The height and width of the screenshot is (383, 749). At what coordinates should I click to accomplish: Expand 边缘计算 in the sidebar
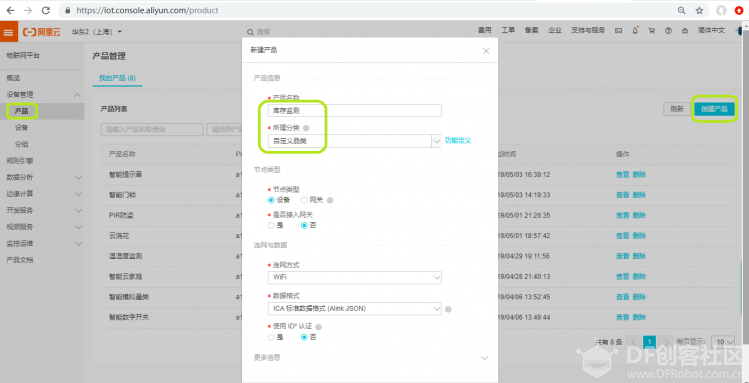pyautogui.click(x=78, y=194)
